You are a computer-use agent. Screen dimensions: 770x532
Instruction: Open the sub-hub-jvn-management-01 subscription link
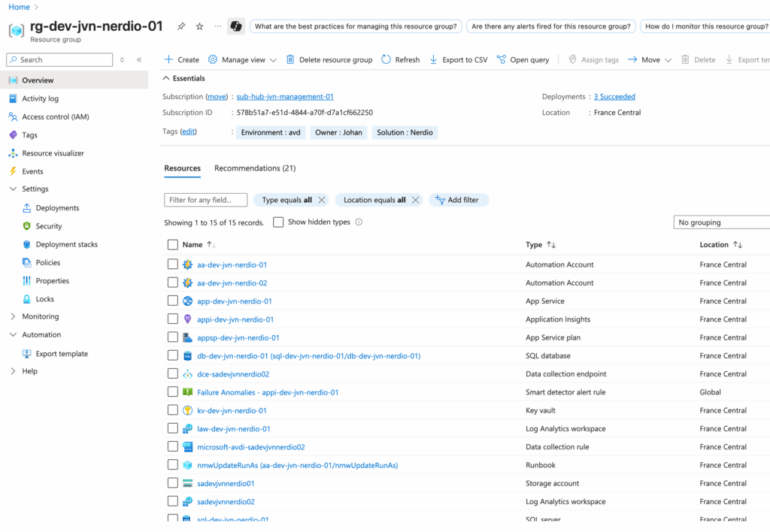coord(284,97)
